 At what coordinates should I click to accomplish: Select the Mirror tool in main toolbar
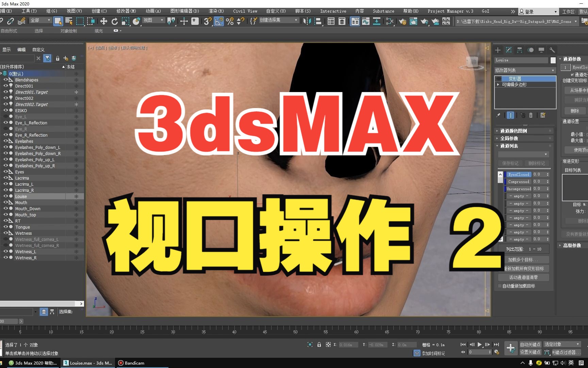pos(307,21)
